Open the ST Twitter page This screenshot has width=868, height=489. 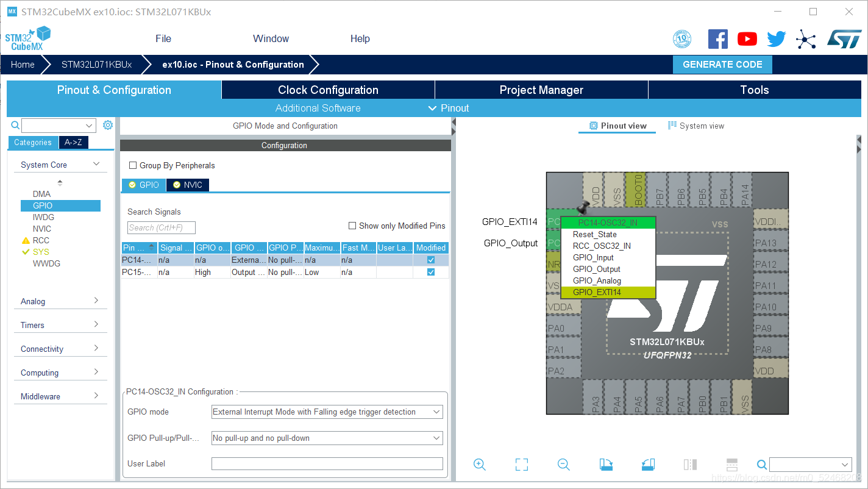click(777, 39)
